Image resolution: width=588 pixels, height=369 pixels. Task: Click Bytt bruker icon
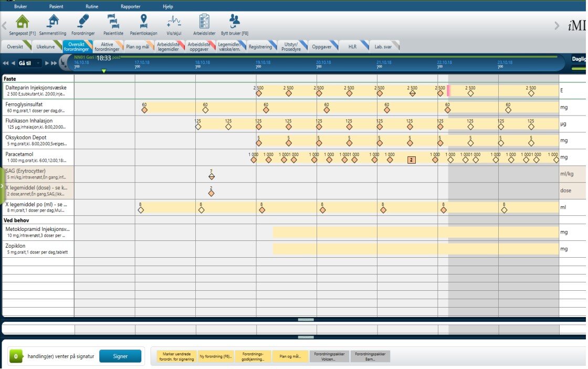[x=234, y=22]
